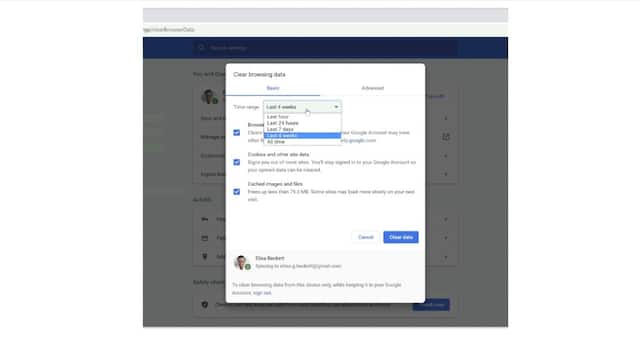Image resolution: width=640 pixels, height=360 pixels.
Task: Click the key icon in Autofill section
Action: [204, 219]
